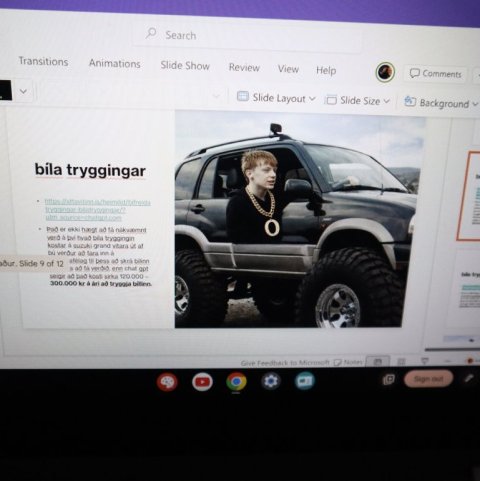The height and width of the screenshot is (481, 480).
Task: Open the Transitions ribbon tab
Action: [43, 61]
